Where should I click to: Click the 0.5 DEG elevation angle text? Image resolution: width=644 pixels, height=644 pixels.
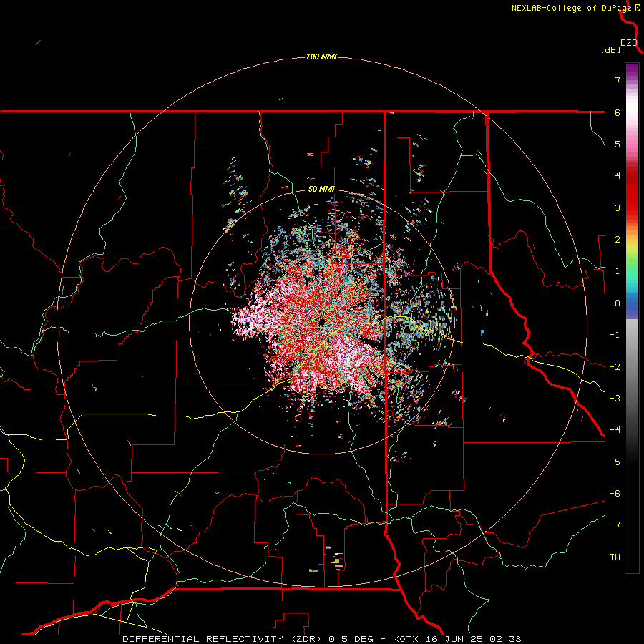click(x=351, y=639)
